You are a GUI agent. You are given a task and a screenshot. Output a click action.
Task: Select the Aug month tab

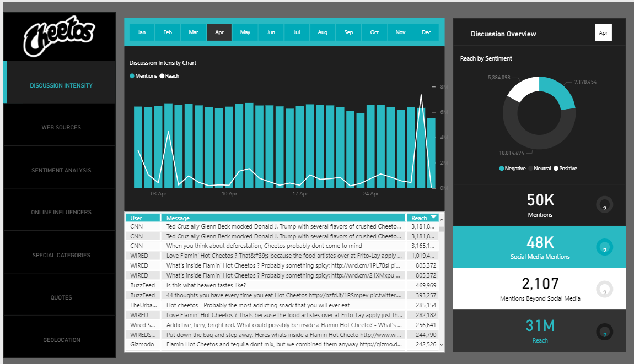323,32
